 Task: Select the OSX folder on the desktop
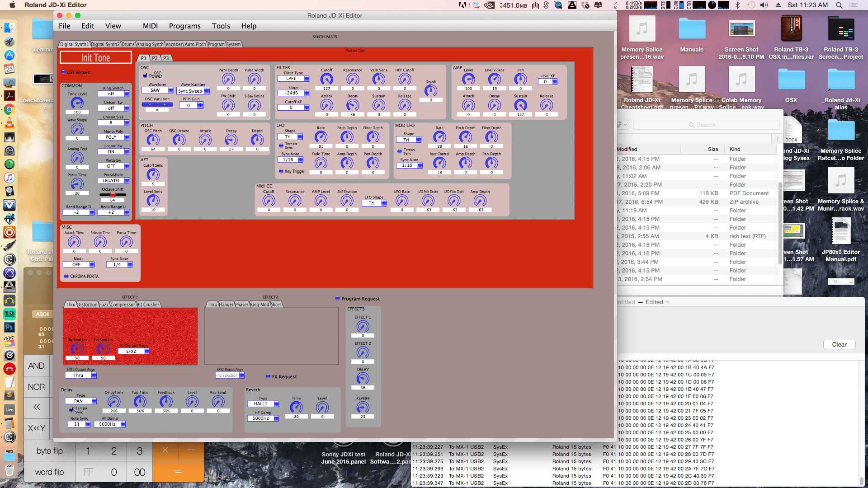coord(791,80)
